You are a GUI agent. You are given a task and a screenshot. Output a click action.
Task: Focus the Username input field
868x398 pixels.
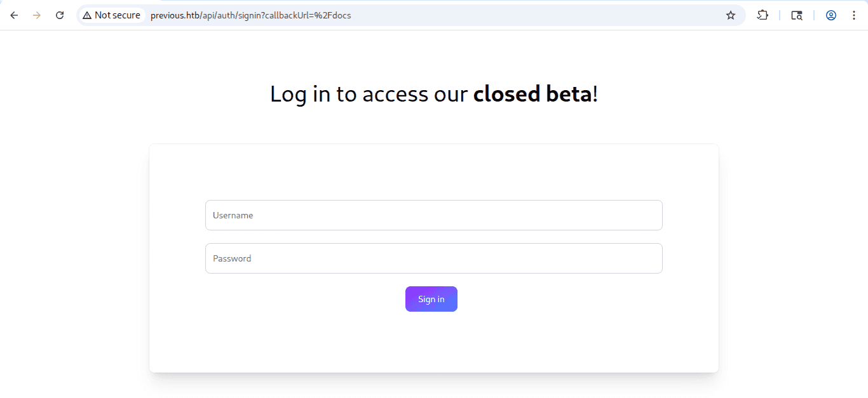click(x=433, y=215)
